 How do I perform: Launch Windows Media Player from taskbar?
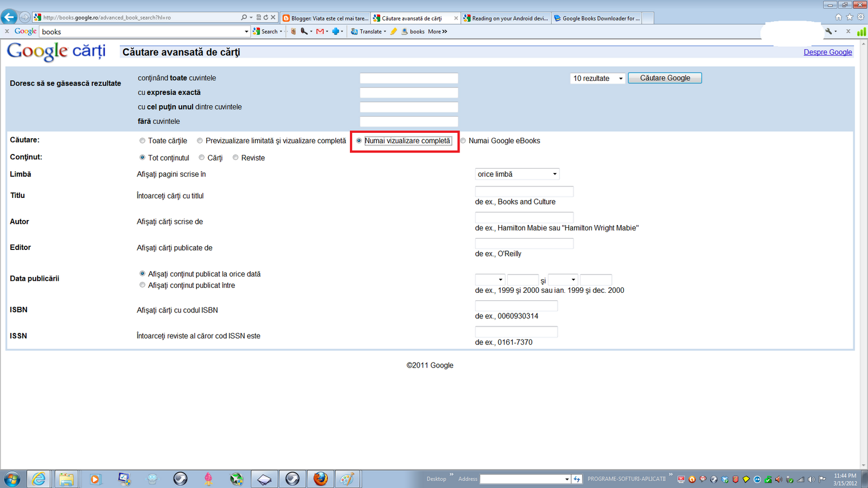coord(95,479)
